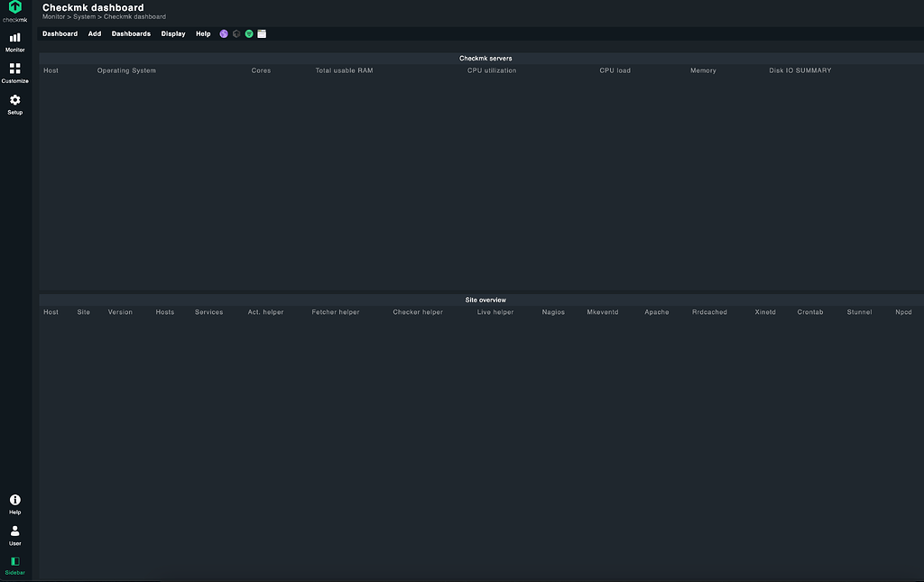Open the User menu from the sidebar
The width and height of the screenshot is (924, 582).
coord(14,534)
